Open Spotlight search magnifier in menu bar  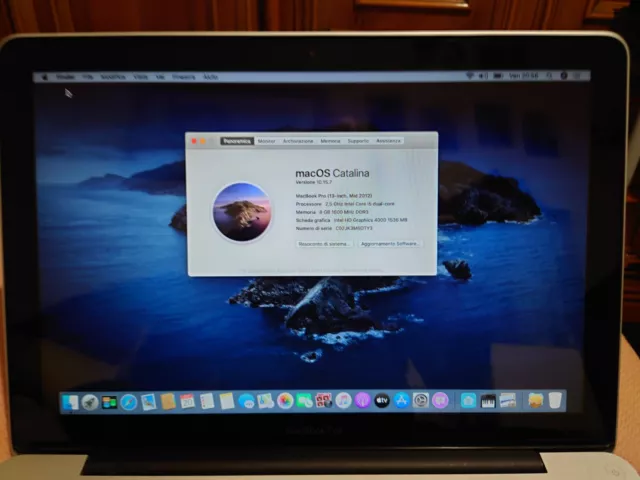click(x=550, y=76)
